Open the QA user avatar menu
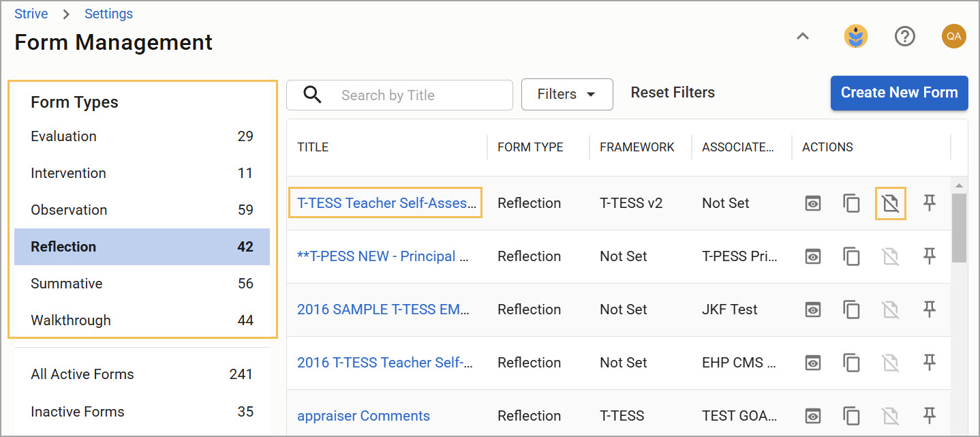 [x=954, y=37]
